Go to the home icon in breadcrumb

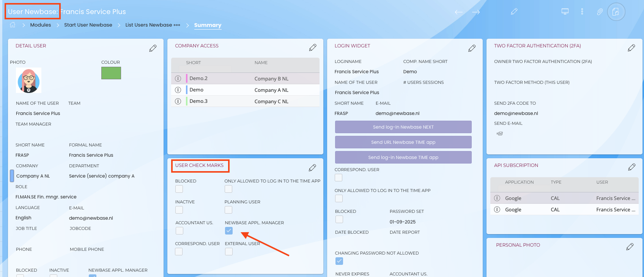click(13, 25)
